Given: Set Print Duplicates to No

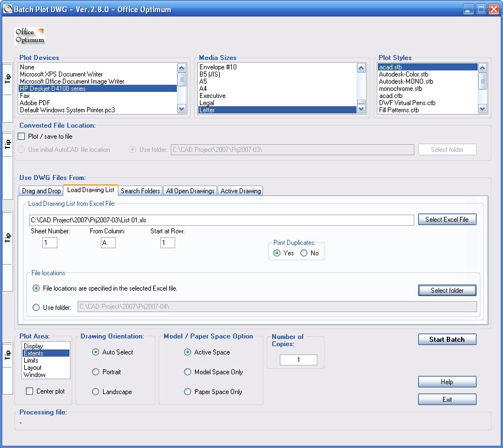Looking at the screenshot, I should [x=304, y=253].
